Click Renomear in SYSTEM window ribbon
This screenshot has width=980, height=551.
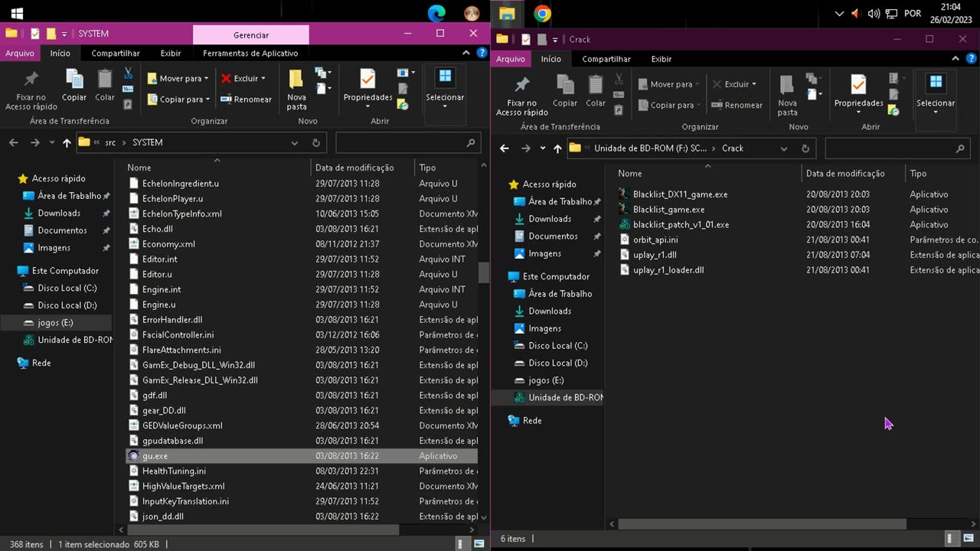pos(247,99)
